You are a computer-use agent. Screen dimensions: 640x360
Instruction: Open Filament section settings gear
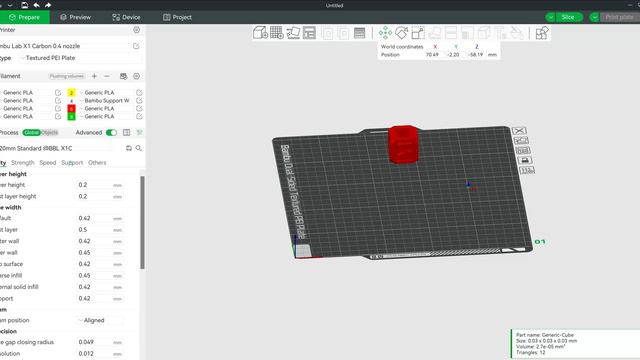[136, 76]
